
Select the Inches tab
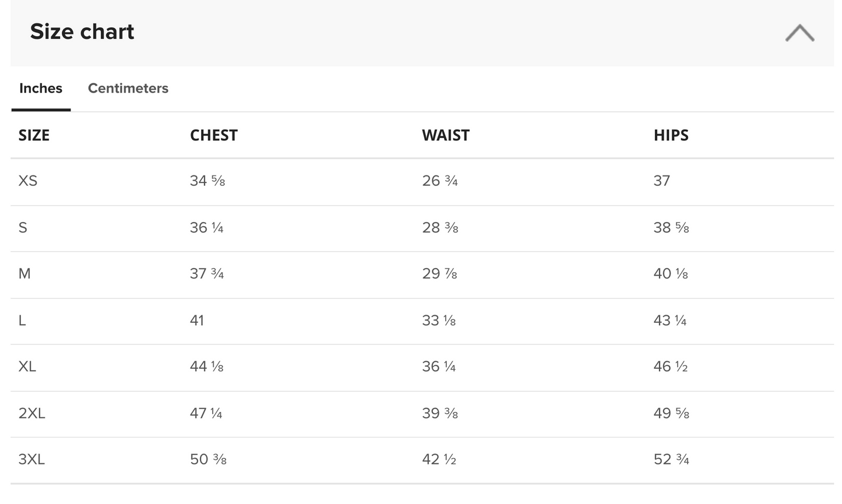[41, 89]
